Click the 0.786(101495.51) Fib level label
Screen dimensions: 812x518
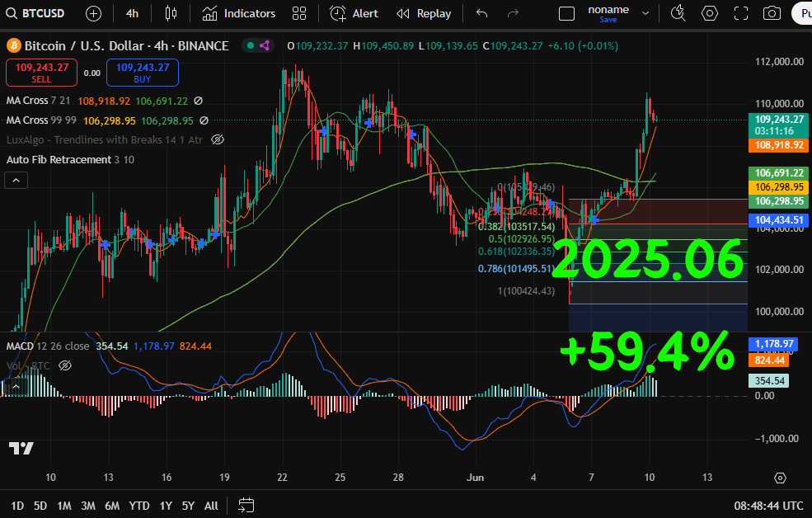click(516, 268)
